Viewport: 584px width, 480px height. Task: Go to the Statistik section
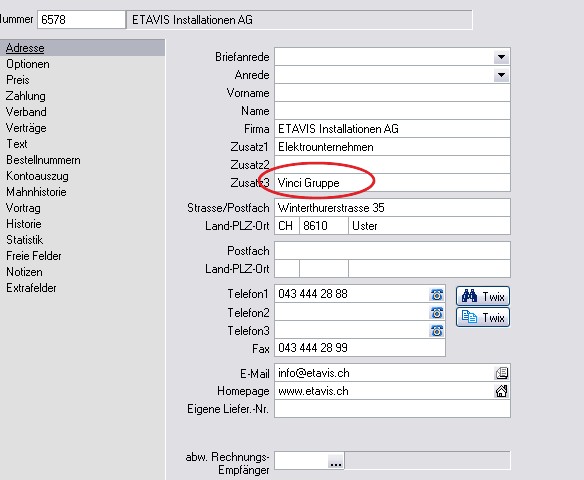25,240
